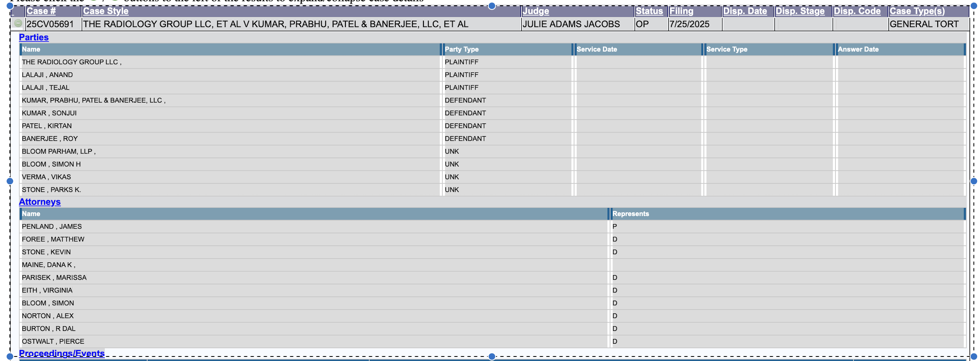980x361 pixels.
Task: Sort by Status column header
Action: (649, 11)
